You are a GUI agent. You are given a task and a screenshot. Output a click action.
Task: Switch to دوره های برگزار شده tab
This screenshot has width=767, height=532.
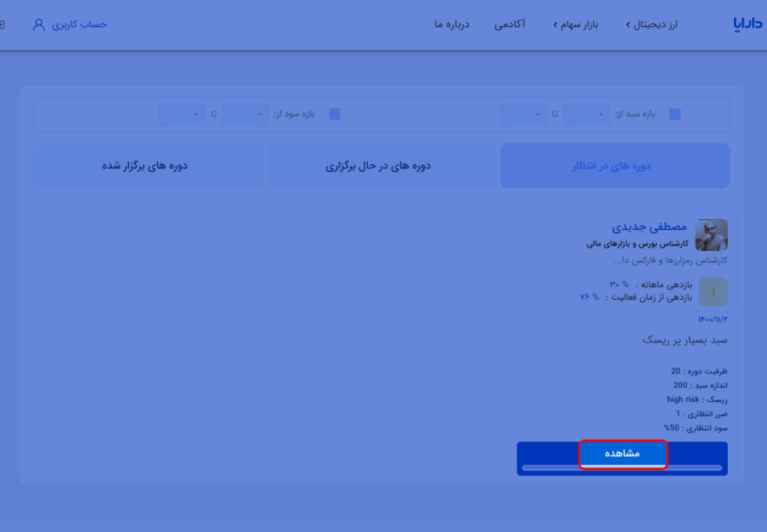click(x=148, y=166)
